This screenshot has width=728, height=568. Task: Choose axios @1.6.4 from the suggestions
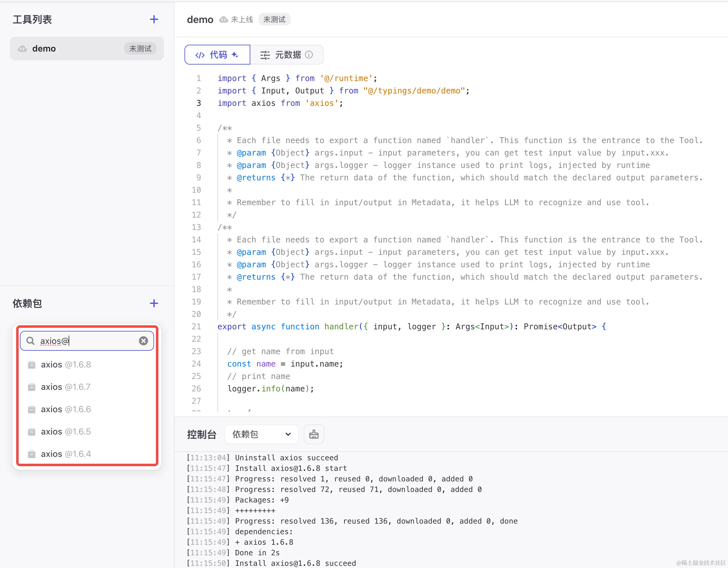pyautogui.click(x=87, y=454)
